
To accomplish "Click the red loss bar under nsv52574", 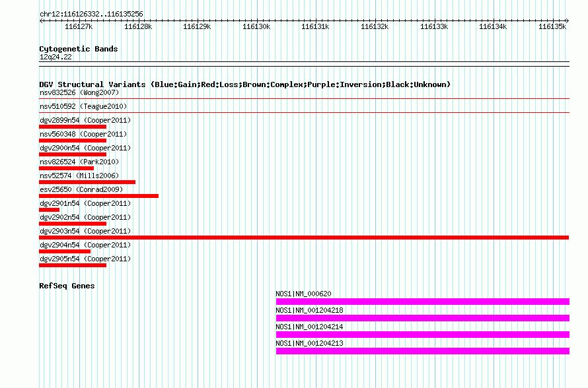I will (87, 182).
